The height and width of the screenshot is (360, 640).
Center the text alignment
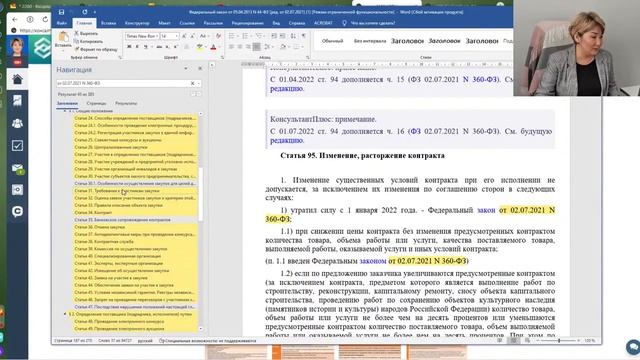240,47
